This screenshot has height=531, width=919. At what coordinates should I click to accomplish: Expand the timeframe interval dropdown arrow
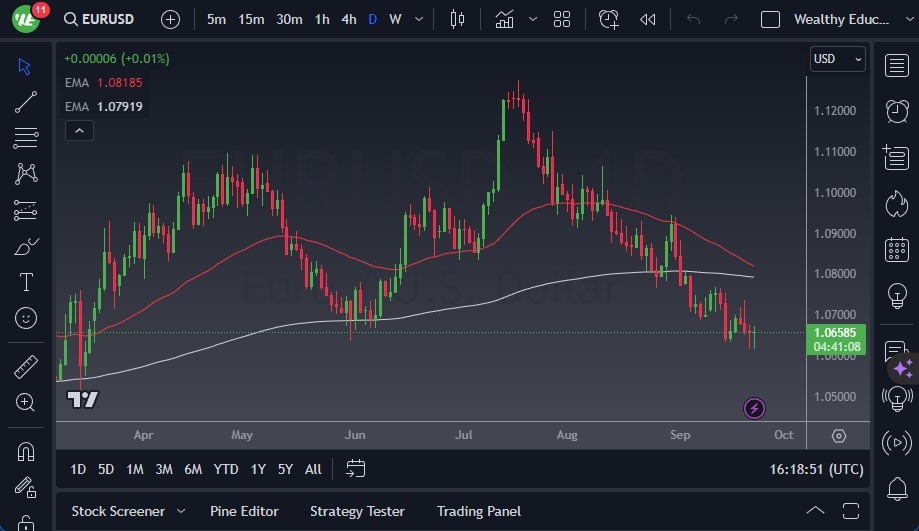point(418,19)
